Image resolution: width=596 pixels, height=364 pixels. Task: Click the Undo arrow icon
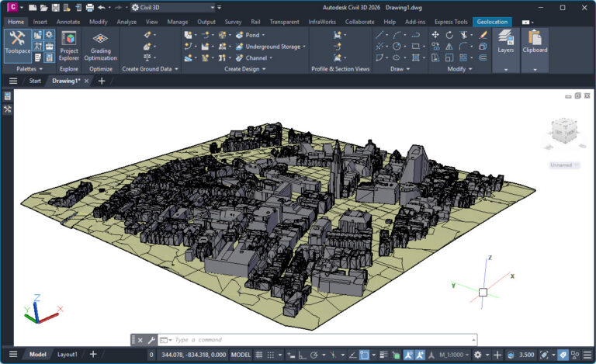tap(101, 7)
